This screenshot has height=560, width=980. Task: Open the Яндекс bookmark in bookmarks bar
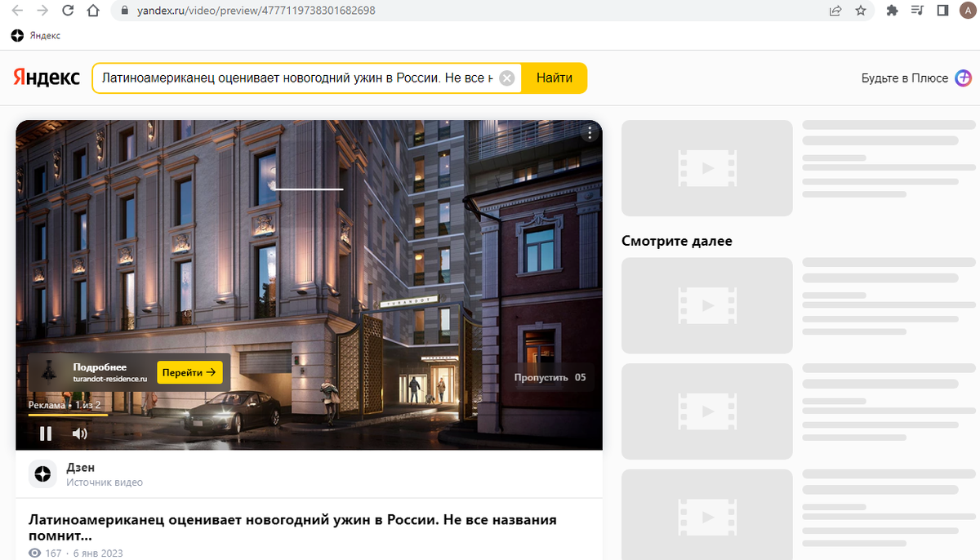point(36,36)
